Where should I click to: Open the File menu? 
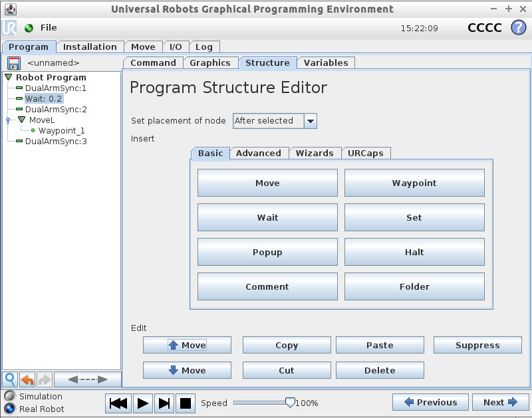[x=49, y=28]
